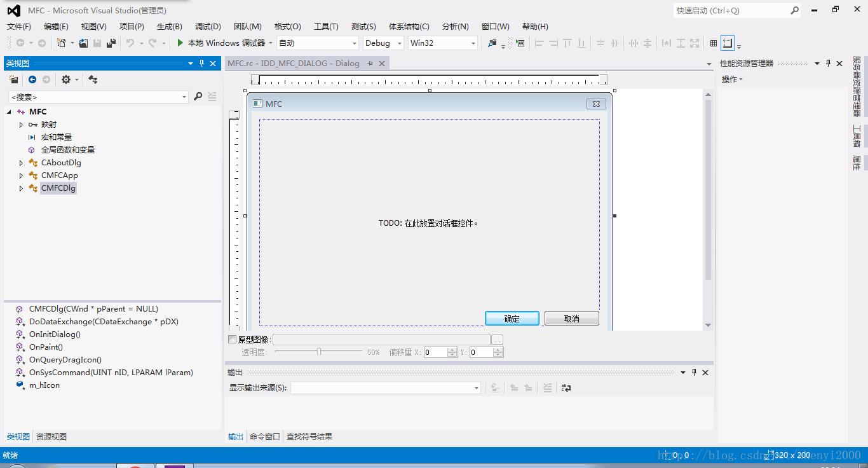Click the Make Same Width toolbar icon
Viewport: 868px width, 468px height.
[x=666, y=43]
